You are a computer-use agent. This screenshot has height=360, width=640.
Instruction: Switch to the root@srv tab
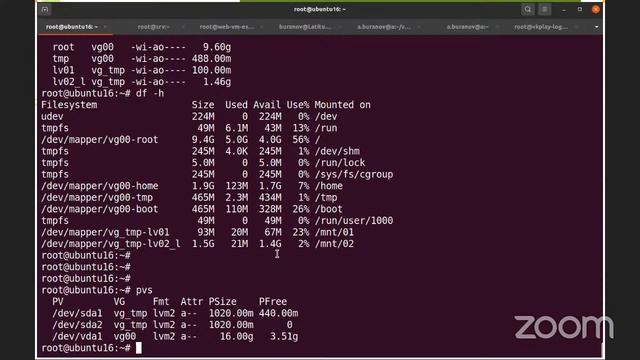click(x=153, y=27)
